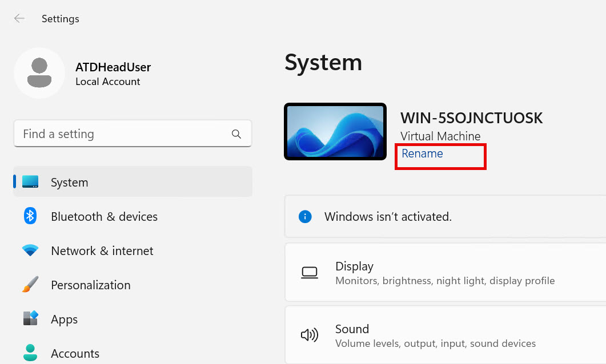Click the info icon beside activation notice
Screen dimensions: 606x364
point(305,217)
